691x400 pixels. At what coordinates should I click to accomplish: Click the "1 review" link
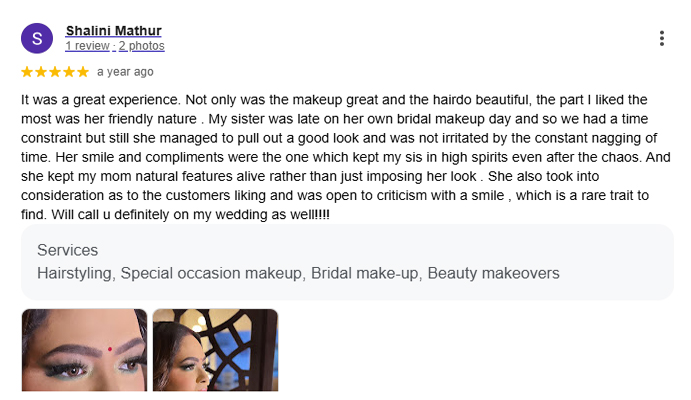[x=87, y=46]
